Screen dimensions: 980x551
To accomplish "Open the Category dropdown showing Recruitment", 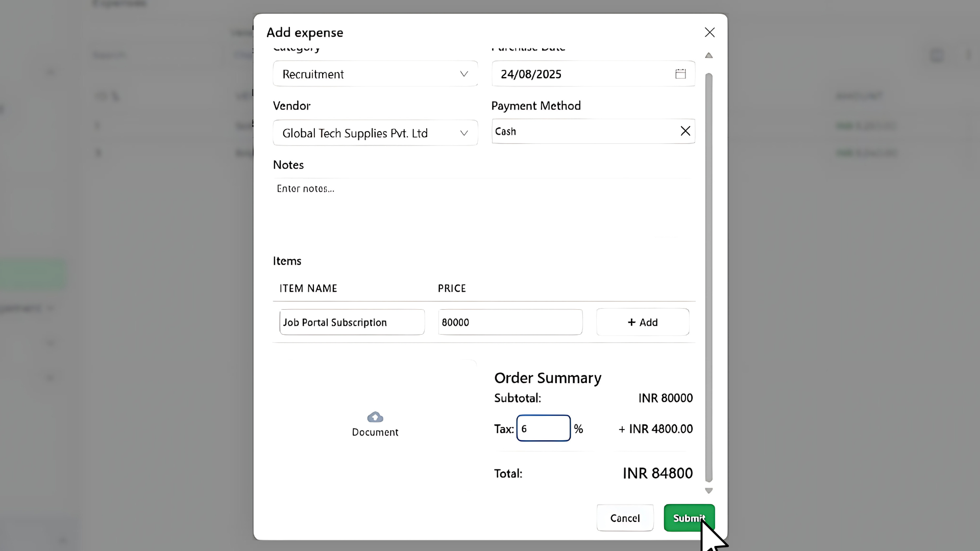I will [375, 74].
